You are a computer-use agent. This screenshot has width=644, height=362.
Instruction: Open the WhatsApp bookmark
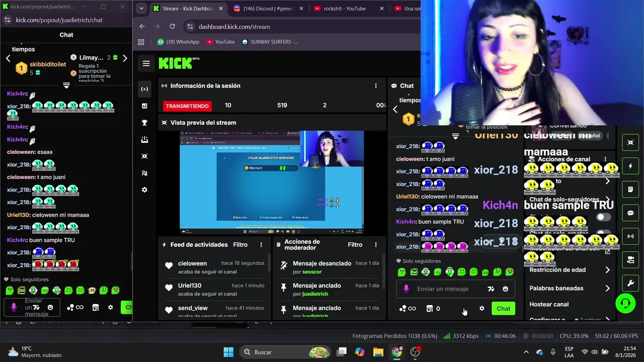(x=178, y=42)
